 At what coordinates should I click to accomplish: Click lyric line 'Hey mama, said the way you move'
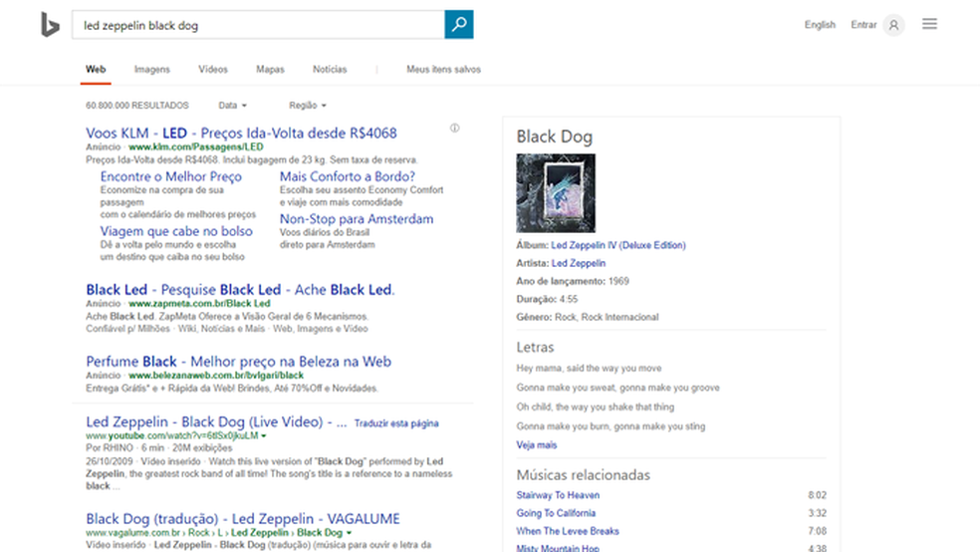tap(589, 369)
